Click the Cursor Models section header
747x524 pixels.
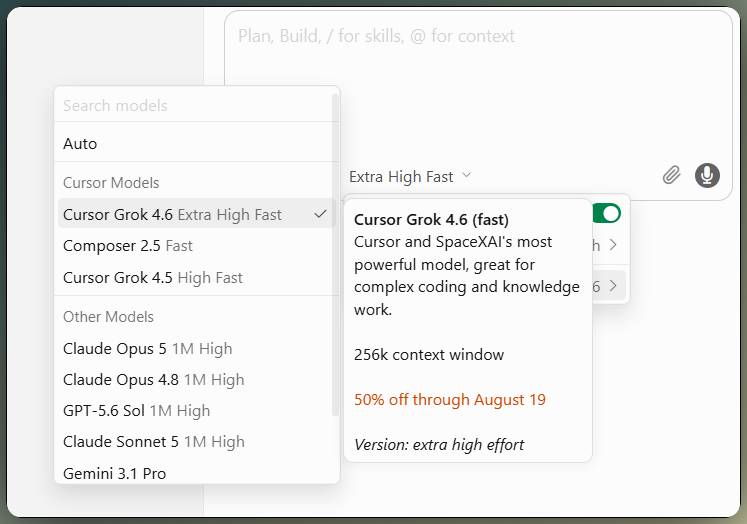click(x=111, y=183)
